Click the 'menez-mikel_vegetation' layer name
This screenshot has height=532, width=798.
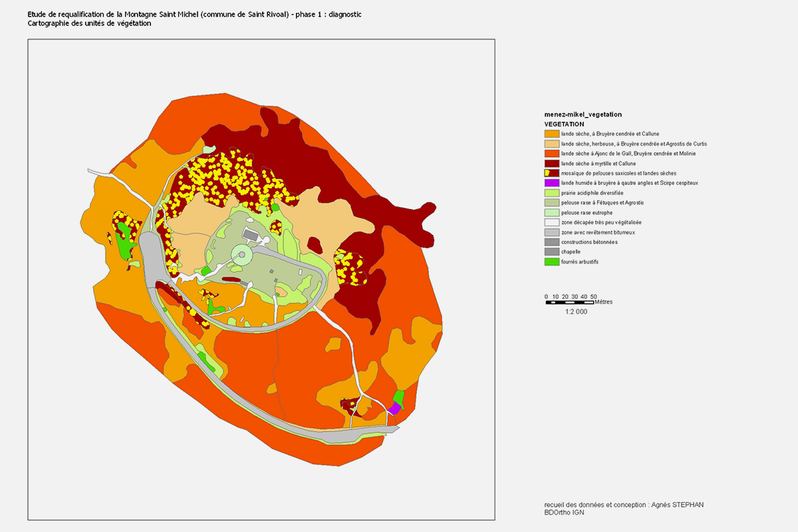[x=583, y=114]
